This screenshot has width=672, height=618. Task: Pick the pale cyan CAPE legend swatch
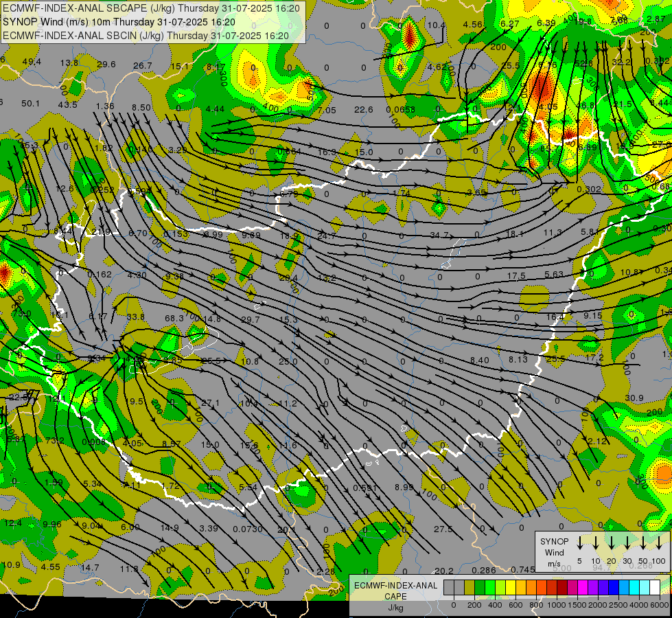tap(645, 587)
